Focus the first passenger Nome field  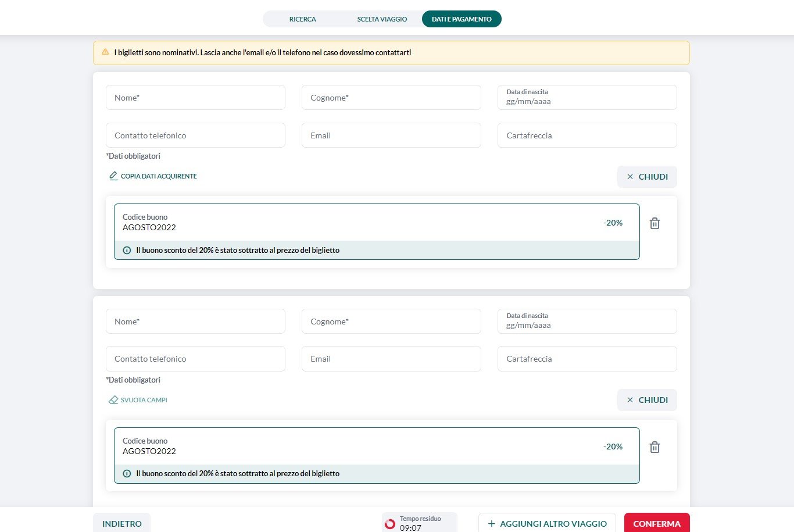coord(195,98)
